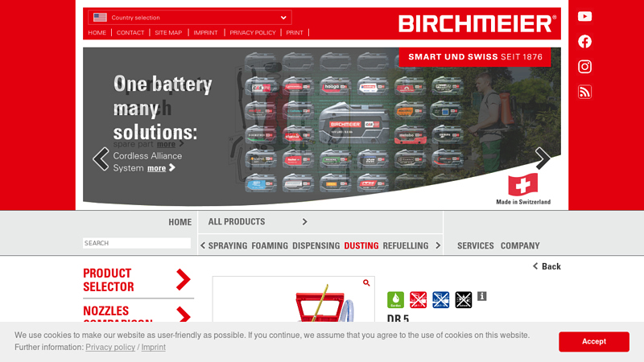Click the US flag icon
The height and width of the screenshot is (362, 644).
[100, 17]
